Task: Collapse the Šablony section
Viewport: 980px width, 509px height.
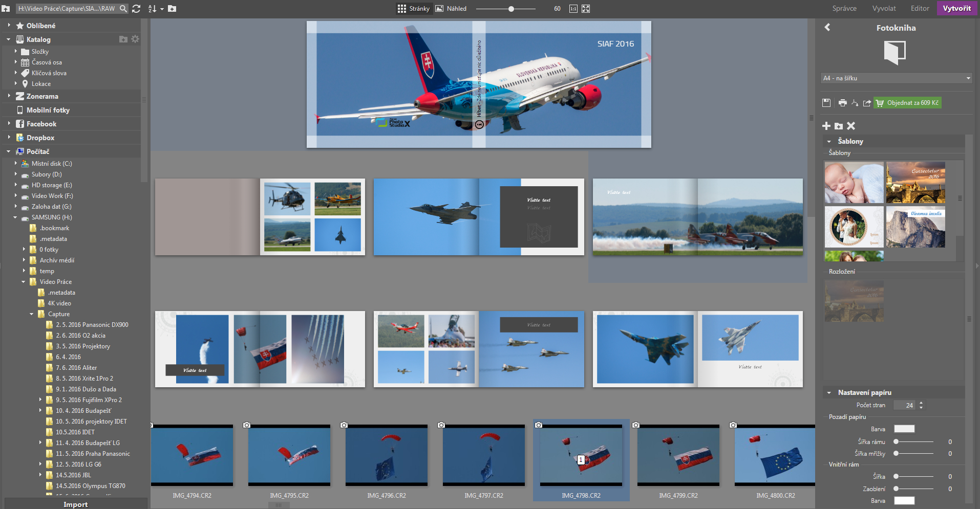Action: (x=829, y=141)
